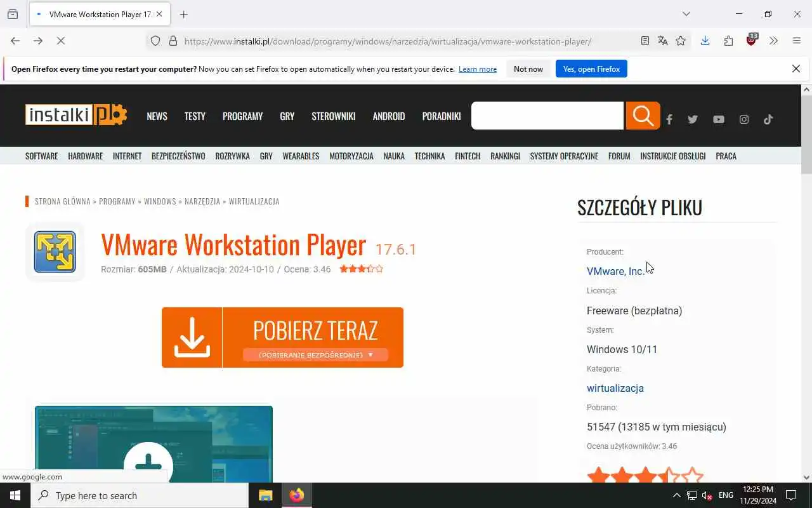Open SYSTEMY OPERACYJNE category link
This screenshot has height=508, width=812.
coord(564,156)
